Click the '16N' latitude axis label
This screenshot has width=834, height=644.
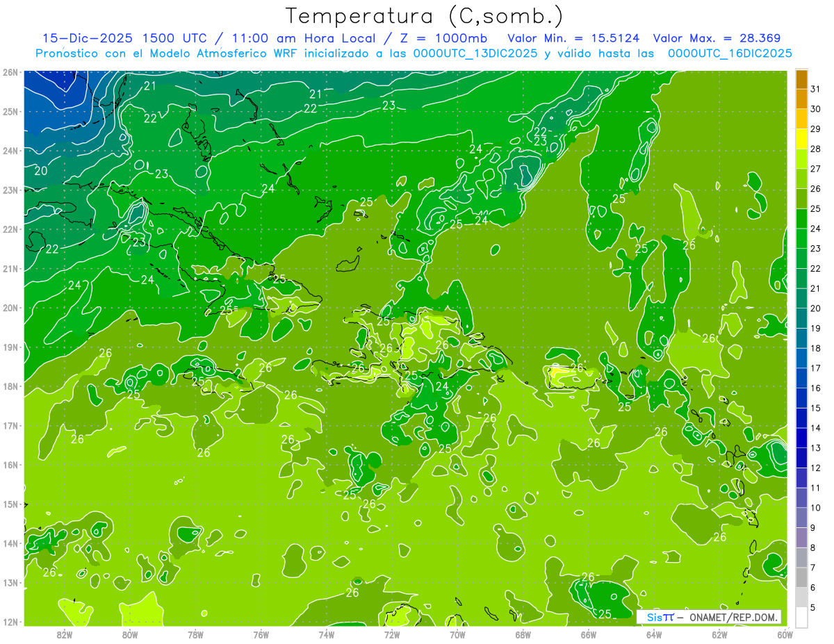tap(10, 465)
